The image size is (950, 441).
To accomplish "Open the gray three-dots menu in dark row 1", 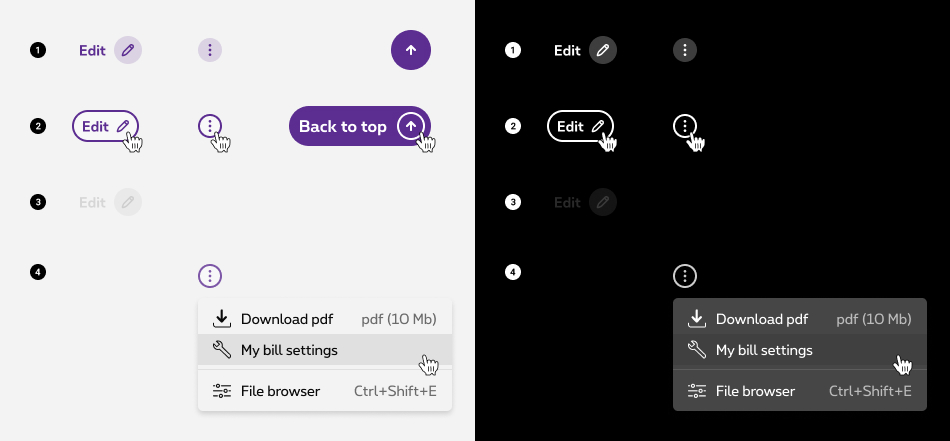I will click(x=685, y=50).
